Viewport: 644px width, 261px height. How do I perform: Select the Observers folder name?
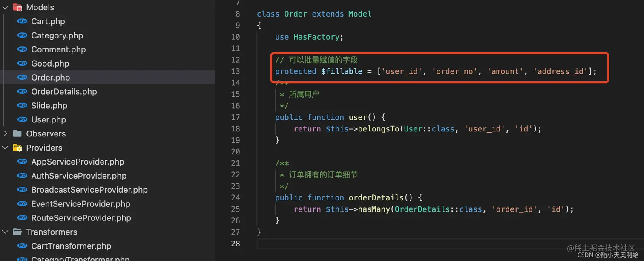click(x=46, y=133)
